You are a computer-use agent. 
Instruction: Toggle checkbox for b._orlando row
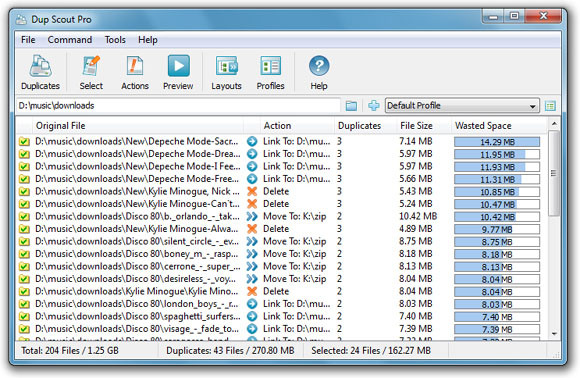pyautogui.click(x=24, y=217)
